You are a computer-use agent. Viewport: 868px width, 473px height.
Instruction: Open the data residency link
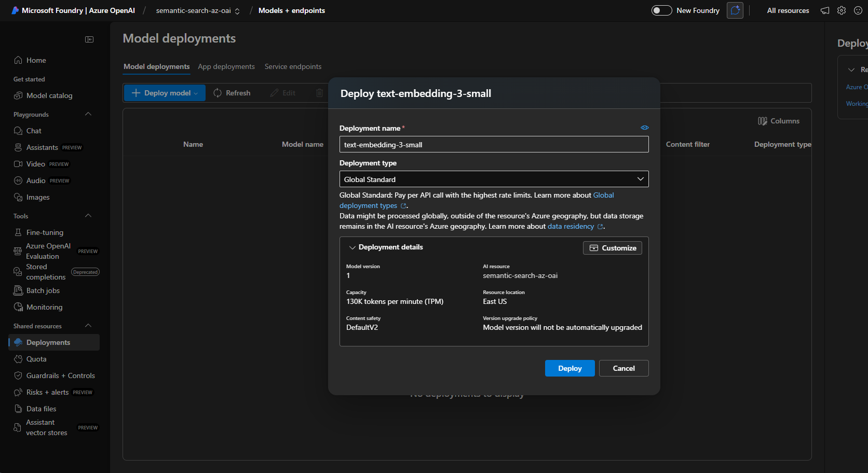(576, 226)
